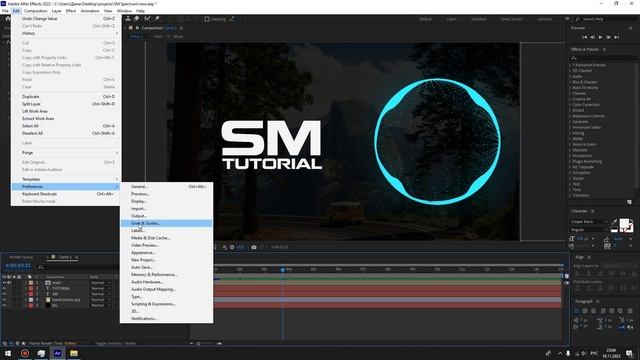The image size is (640, 360).
Task: Open the Window menu
Action: 124,11
